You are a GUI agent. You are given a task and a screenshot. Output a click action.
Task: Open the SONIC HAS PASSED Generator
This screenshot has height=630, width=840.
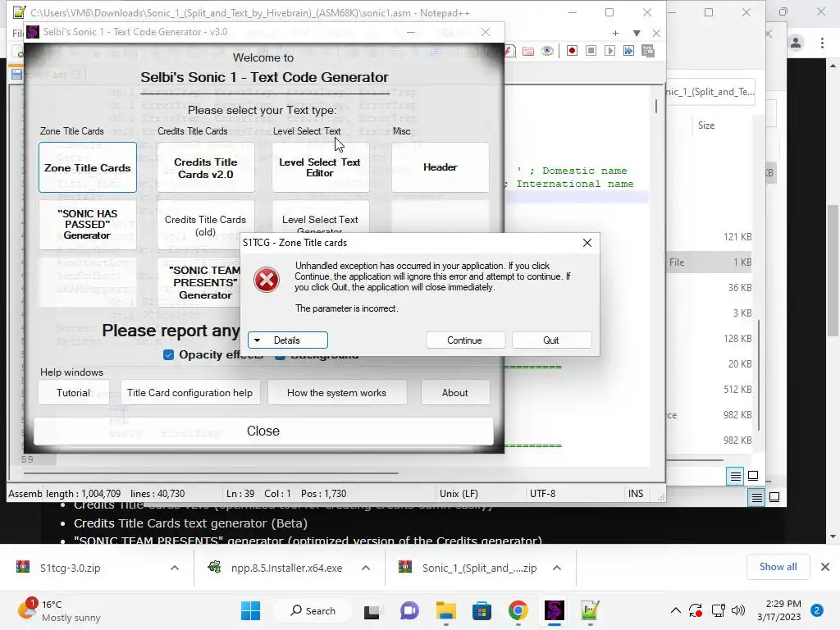(x=87, y=225)
